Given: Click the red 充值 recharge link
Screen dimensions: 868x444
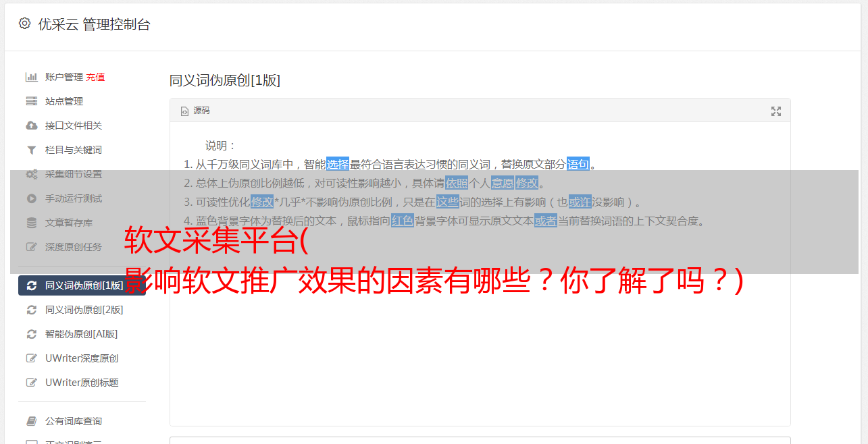Looking at the screenshot, I should [95, 77].
